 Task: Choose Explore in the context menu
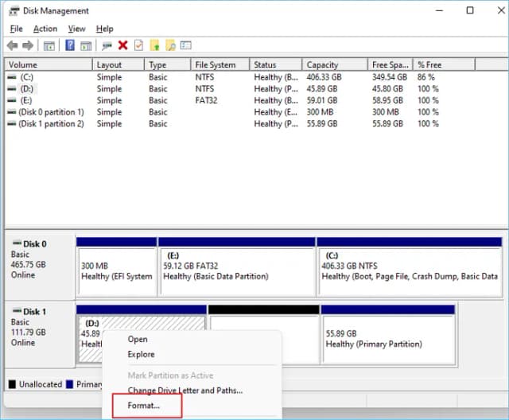141,354
